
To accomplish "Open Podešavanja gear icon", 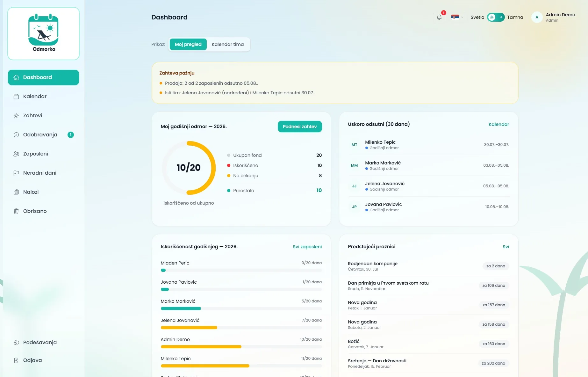I will pos(16,343).
